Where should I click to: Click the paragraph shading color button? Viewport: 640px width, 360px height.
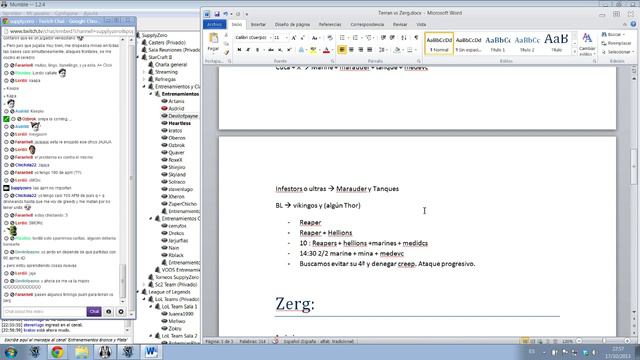(x=396, y=50)
